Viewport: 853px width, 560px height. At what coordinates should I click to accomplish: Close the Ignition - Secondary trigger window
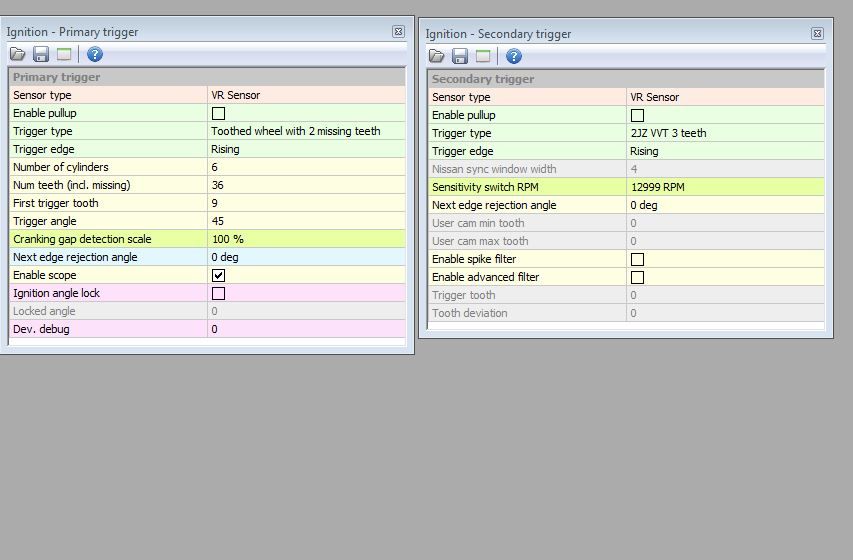817,34
